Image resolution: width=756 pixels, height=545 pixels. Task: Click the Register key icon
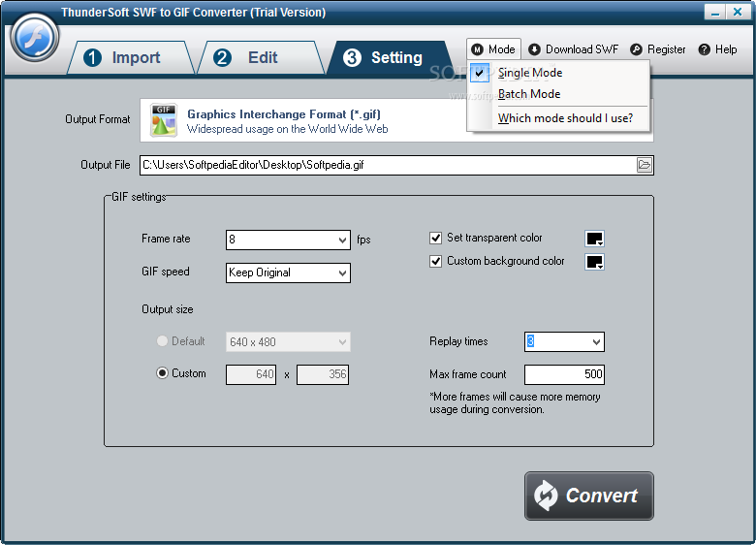click(x=636, y=49)
